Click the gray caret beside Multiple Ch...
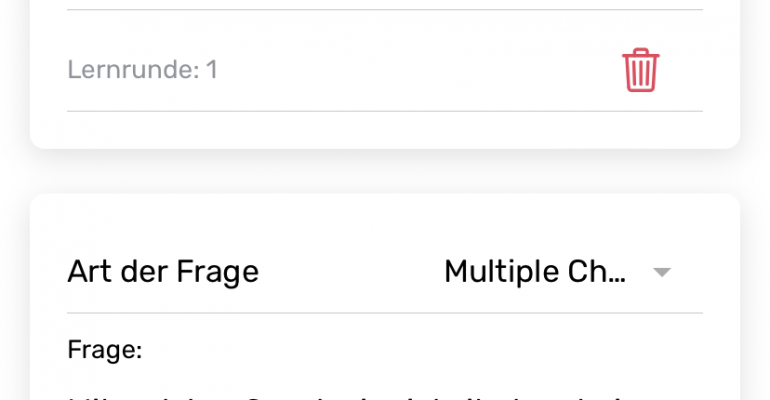 point(661,272)
